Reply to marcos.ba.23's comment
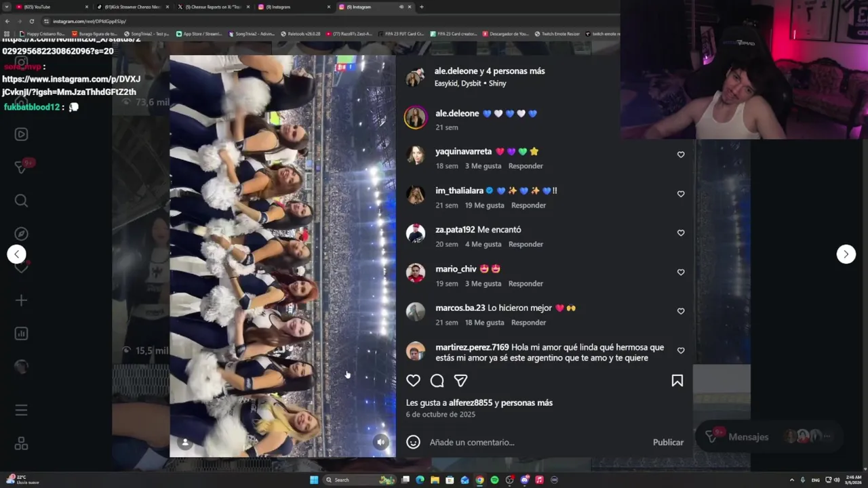The width and height of the screenshot is (868, 488). 528,323
